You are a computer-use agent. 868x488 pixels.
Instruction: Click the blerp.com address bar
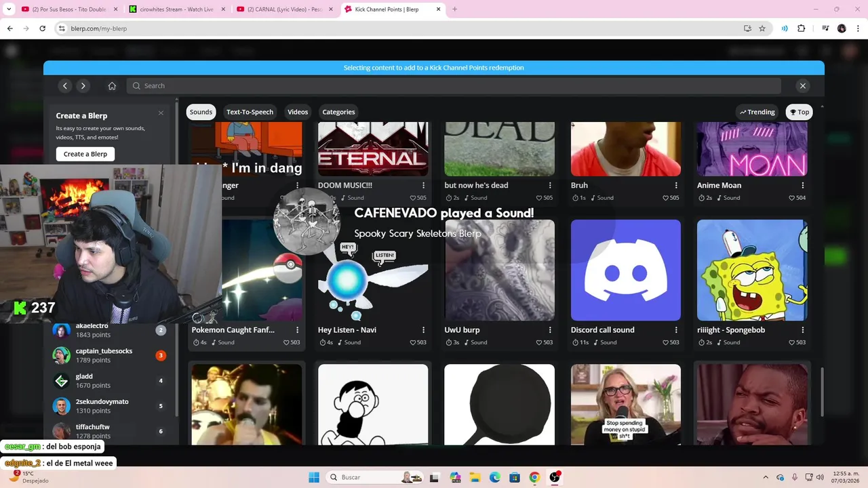tap(400, 28)
